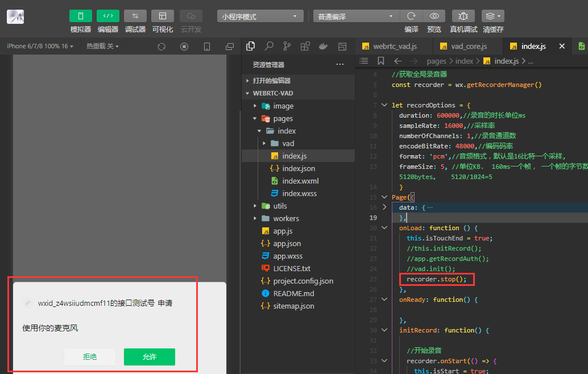
Task: Click the cloud development (云开发) button
Action: [191, 16]
